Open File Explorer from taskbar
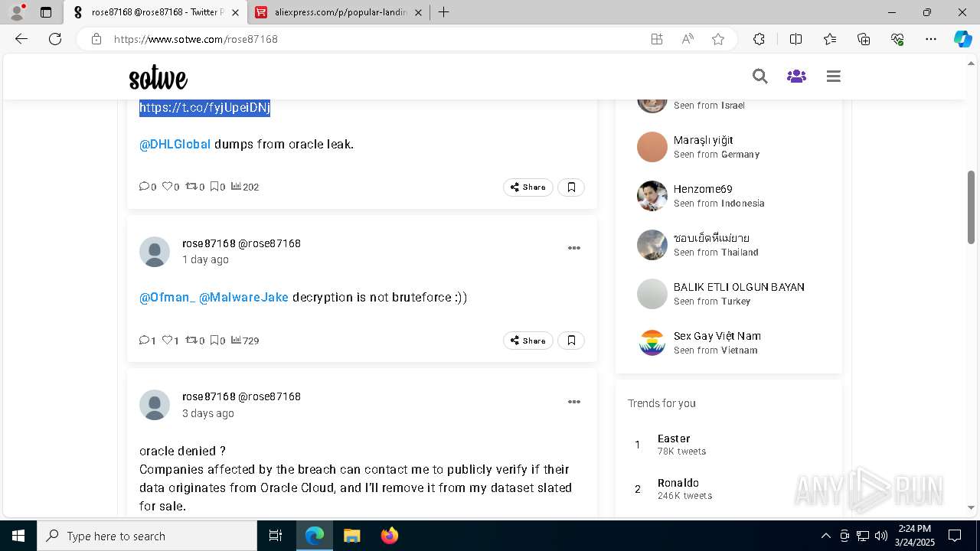The width and height of the screenshot is (980, 551). tap(351, 536)
